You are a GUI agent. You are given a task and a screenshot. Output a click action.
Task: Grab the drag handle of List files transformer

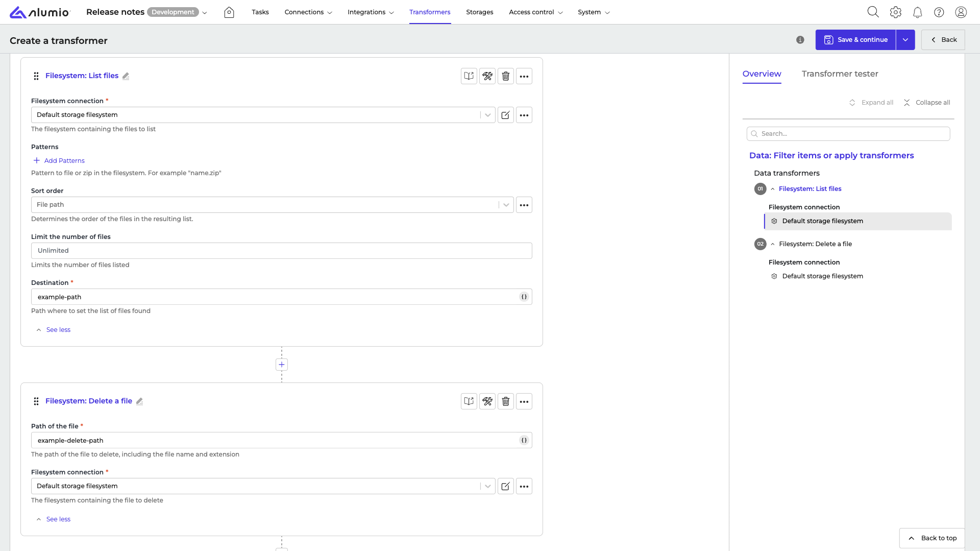click(x=36, y=76)
